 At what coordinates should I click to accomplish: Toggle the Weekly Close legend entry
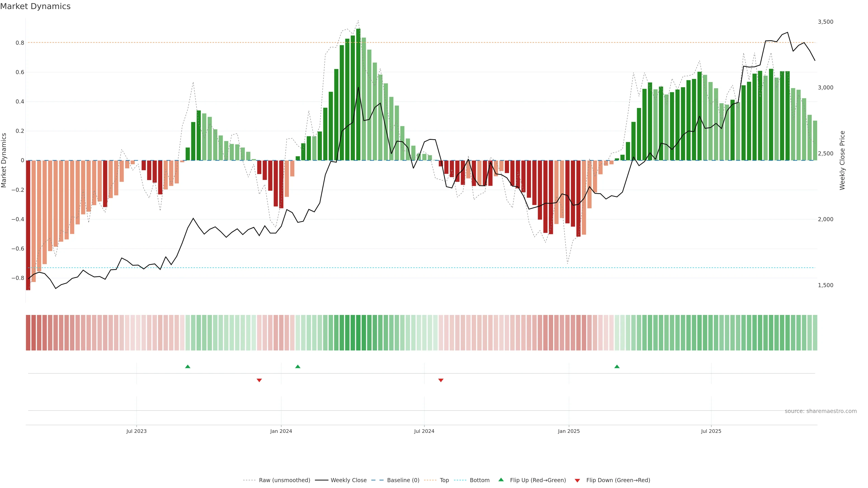[348, 480]
